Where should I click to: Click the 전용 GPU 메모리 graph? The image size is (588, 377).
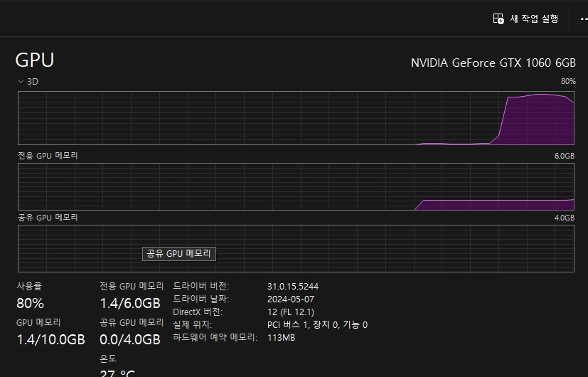click(296, 186)
